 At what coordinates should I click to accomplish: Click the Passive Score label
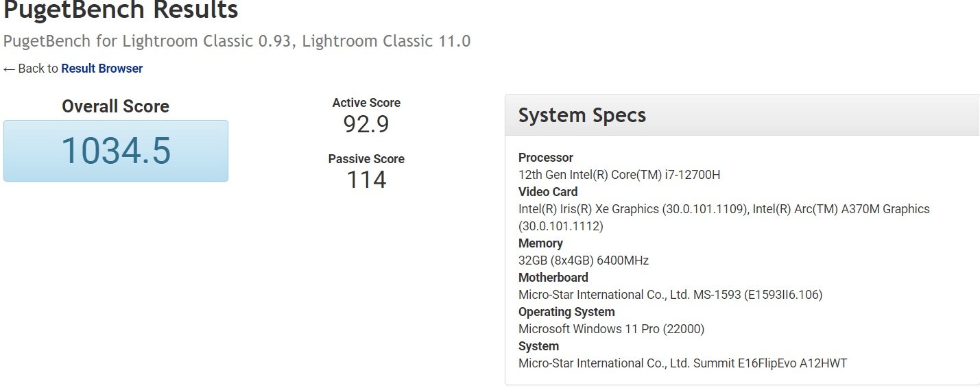(x=366, y=159)
